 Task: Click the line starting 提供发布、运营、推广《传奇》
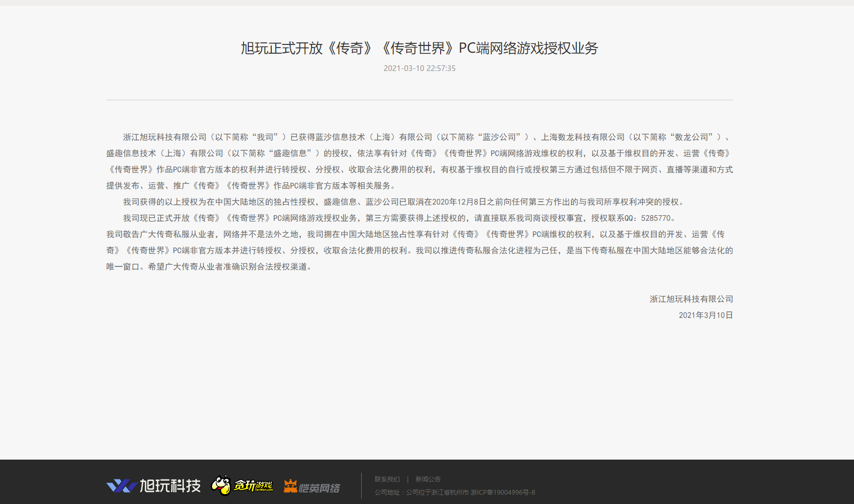[x=252, y=186]
